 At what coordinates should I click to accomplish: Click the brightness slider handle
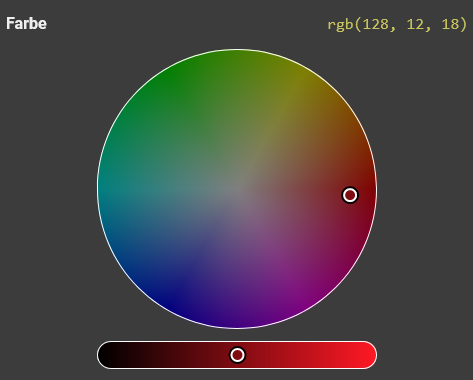(x=237, y=355)
